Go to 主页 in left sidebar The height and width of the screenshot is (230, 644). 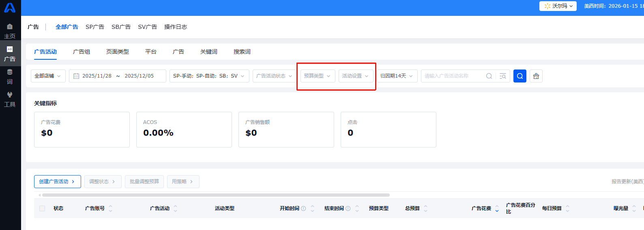(x=10, y=31)
